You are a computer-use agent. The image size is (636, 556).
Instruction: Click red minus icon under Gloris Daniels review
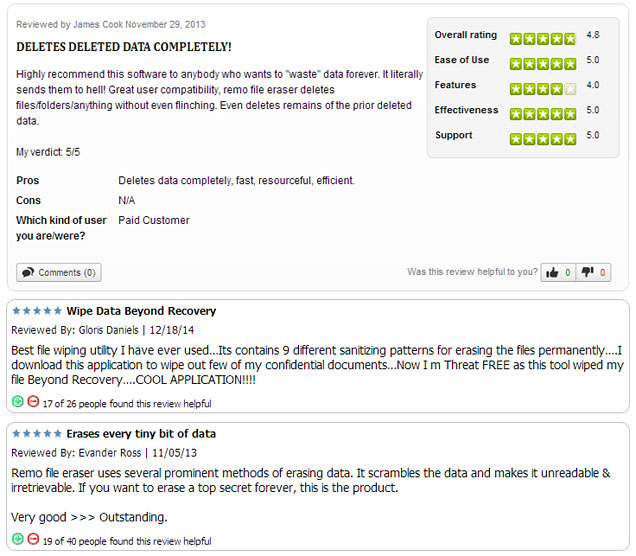pos(33,401)
